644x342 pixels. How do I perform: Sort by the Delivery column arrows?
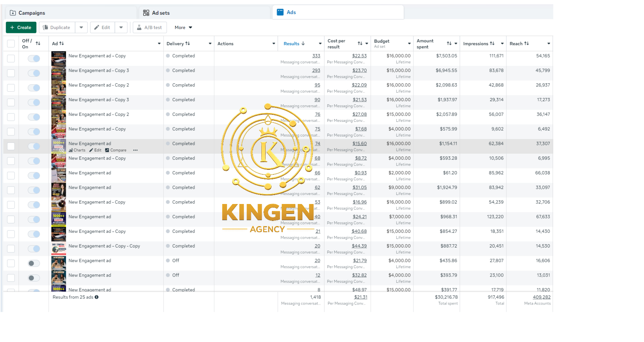(188, 43)
